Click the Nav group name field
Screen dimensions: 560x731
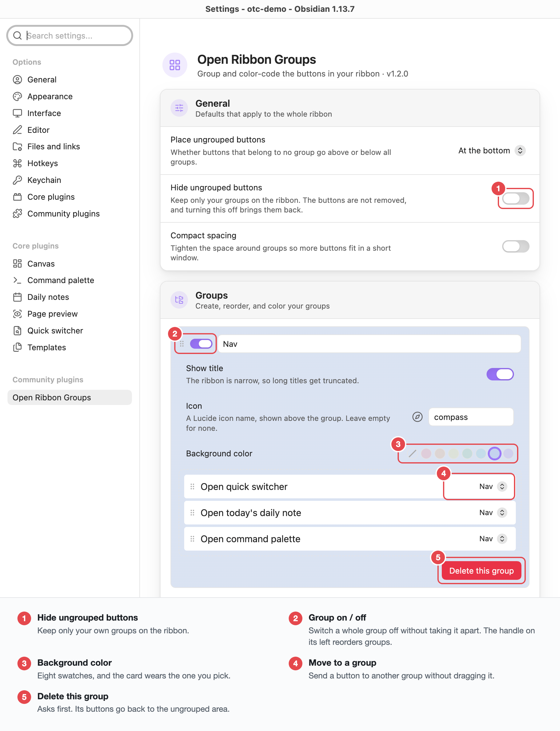click(369, 344)
